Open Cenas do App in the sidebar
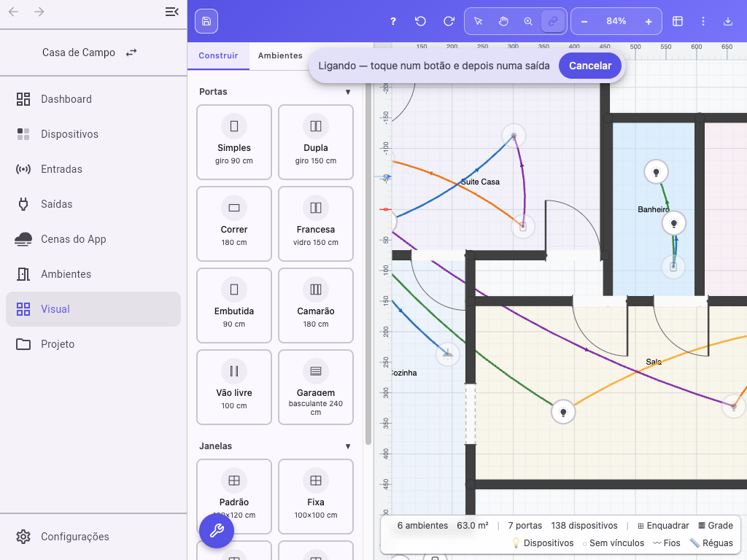The image size is (747, 560). 93,239
